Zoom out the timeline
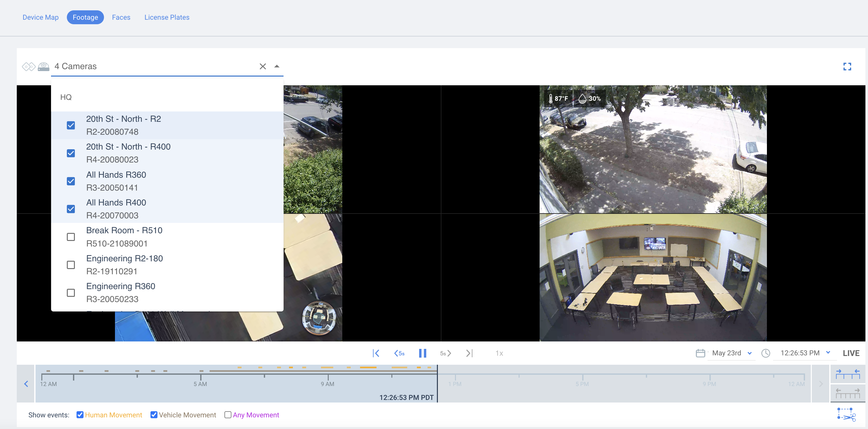The width and height of the screenshot is (868, 429). (x=847, y=393)
